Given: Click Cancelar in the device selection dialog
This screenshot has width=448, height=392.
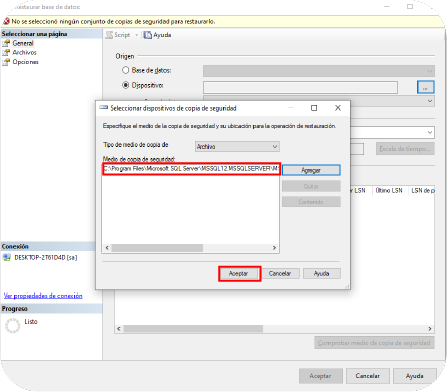Looking at the screenshot, I should (x=280, y=274).
